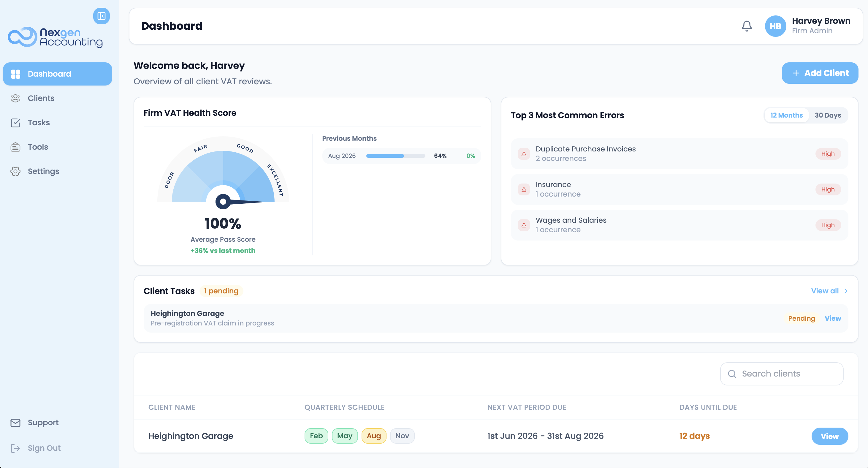Click the May schedule badge
The width and height of the screenshot is (868, 468).
point(345,436)
